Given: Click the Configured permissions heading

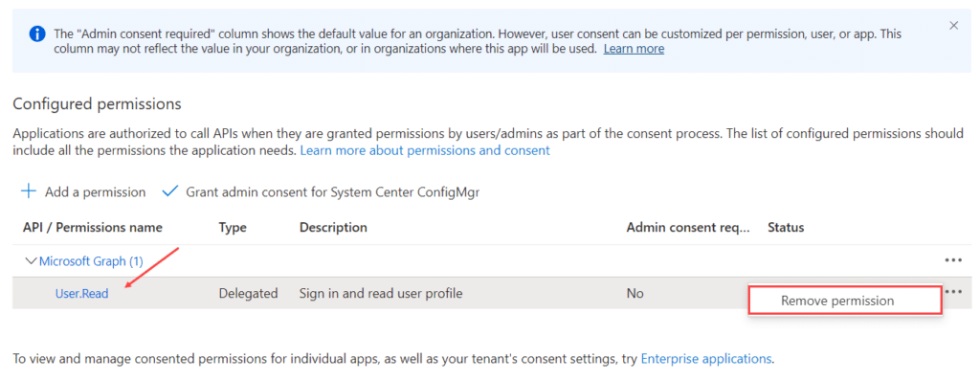Looking at the screenshot, I should coord(97,103).
